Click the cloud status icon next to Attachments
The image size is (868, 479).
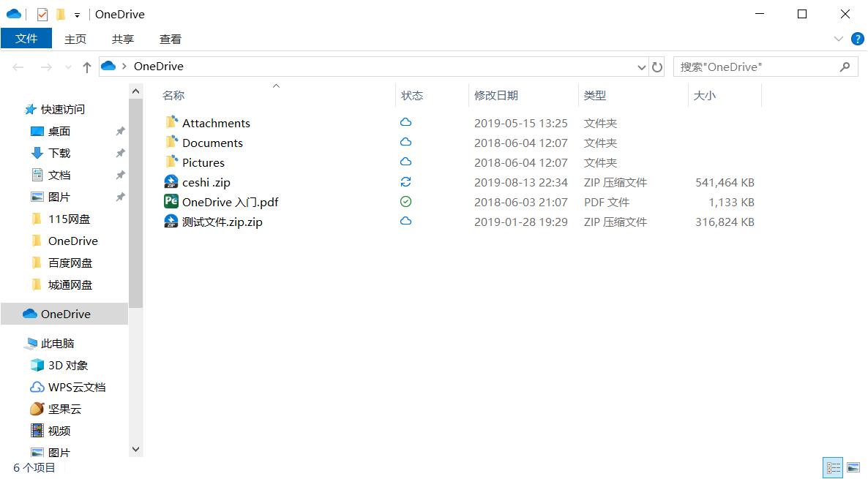pos(405,122)
